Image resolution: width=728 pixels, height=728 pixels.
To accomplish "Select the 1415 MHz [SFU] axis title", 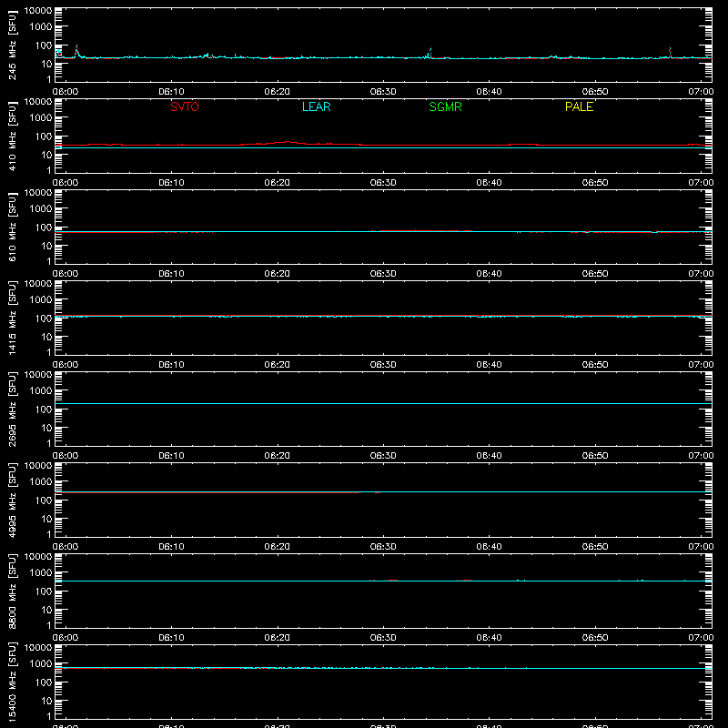I will pyautogui.click(x=12, y=318).
